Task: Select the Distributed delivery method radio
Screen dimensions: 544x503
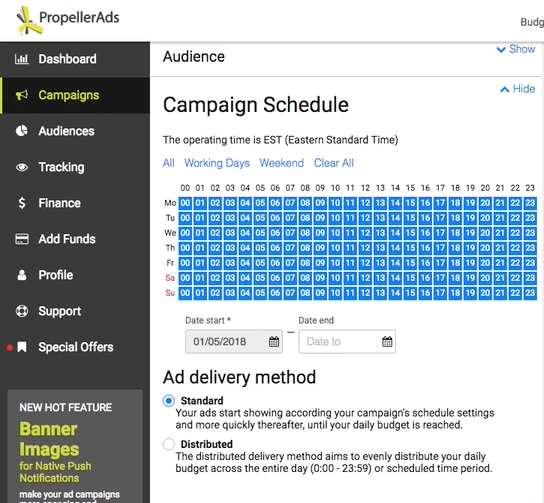Action: pyautogui.click(x=169, y=444)
